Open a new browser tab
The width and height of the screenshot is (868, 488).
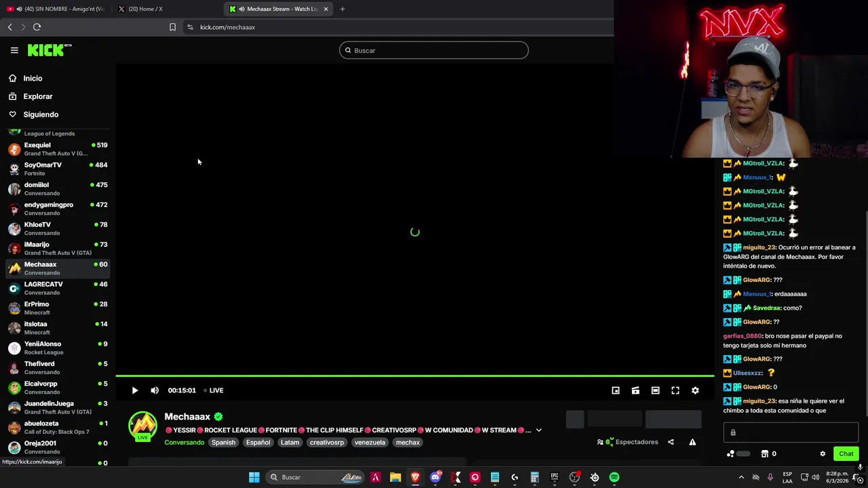342,9
